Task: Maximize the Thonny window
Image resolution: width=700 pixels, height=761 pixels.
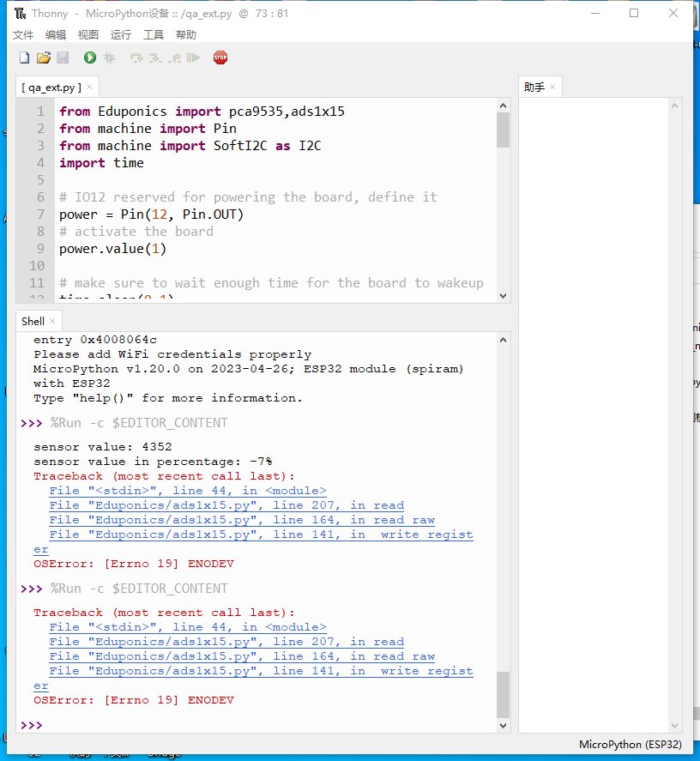Action: point(634,13)
